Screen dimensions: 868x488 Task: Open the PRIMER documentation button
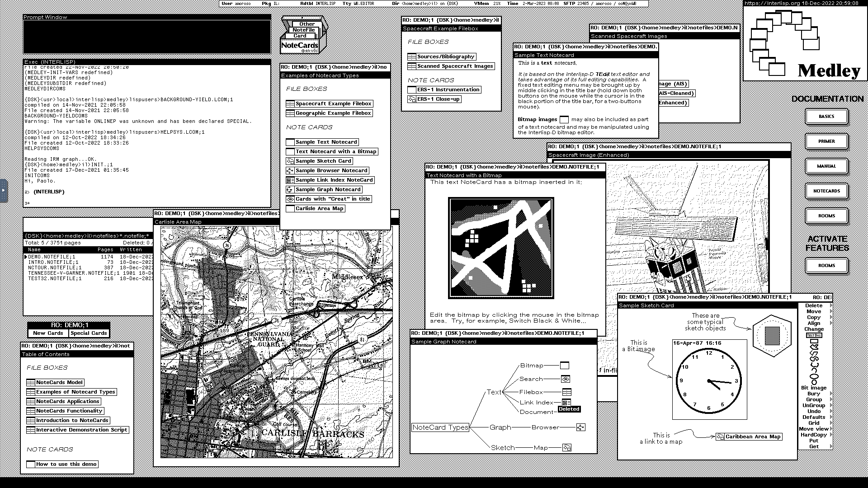(826, 141)
